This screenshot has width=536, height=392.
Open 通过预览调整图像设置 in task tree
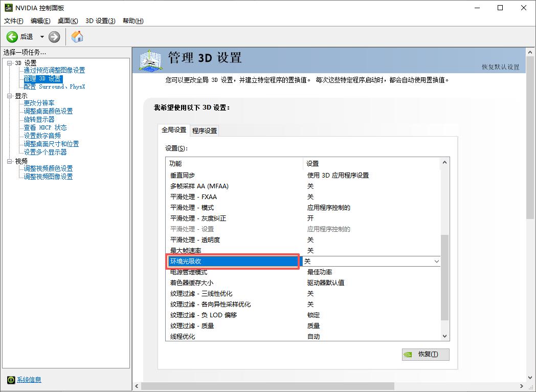point(54,70)
